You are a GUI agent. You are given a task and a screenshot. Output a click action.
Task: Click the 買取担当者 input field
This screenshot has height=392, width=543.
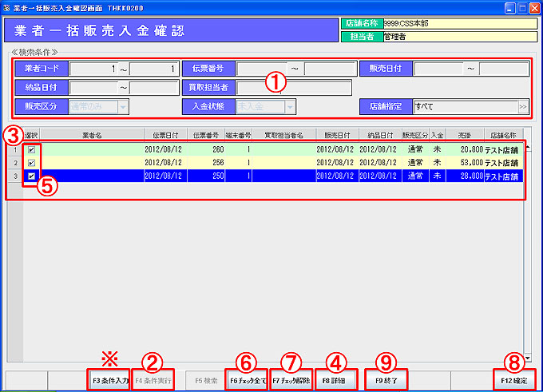292,87
